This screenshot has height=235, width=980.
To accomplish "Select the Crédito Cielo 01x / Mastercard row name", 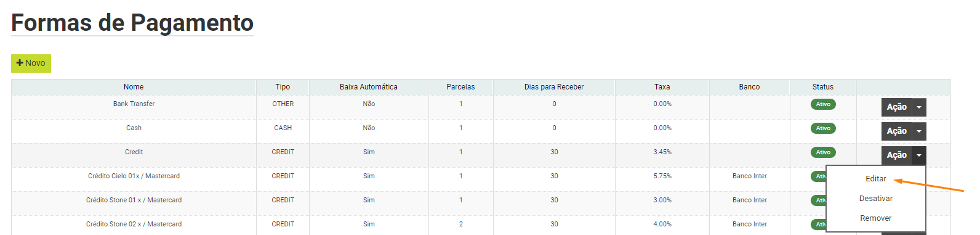I will (134, 176).
